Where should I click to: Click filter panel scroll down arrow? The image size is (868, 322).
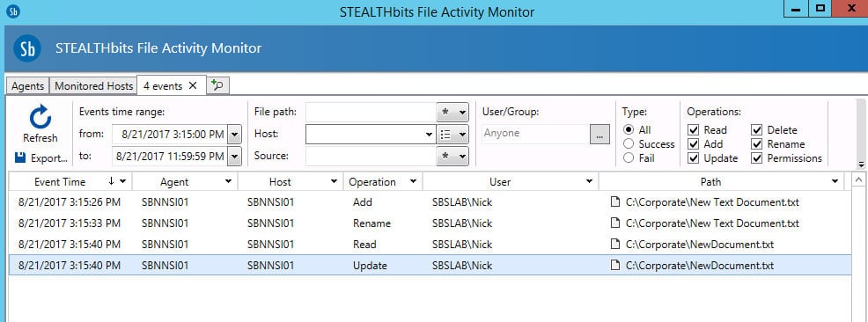pyautogui.click(x=861, y=165)
